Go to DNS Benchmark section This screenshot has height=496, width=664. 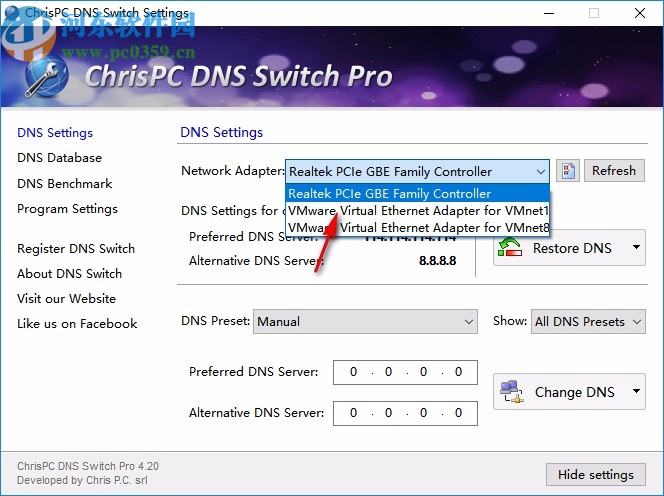[x=64, y=183]
